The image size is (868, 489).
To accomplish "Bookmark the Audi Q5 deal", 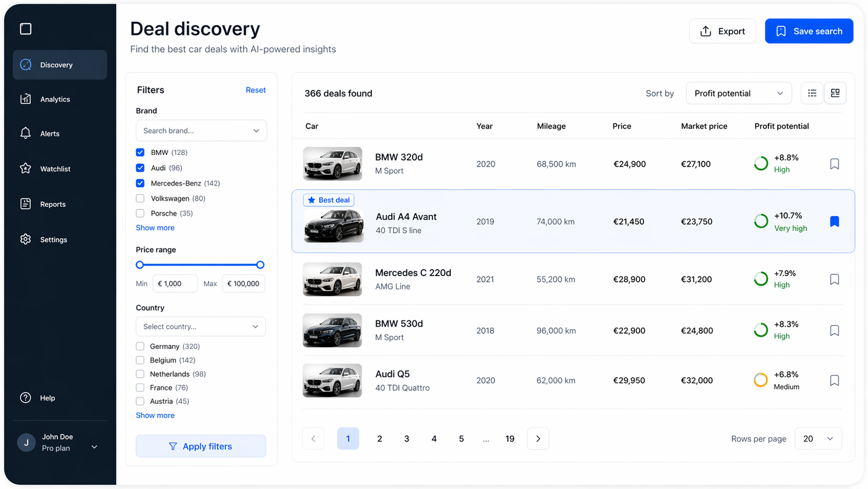I will 834,380.
